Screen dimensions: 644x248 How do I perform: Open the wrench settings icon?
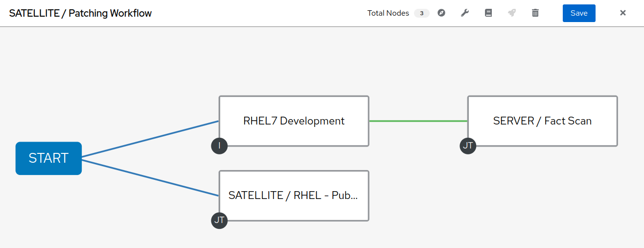point(465,13)
